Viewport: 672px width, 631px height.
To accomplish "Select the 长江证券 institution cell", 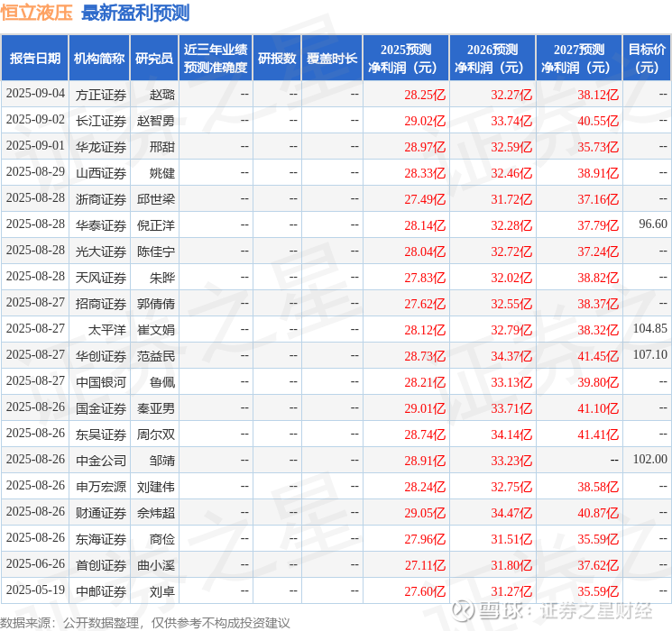I will (x=101, y=121).
